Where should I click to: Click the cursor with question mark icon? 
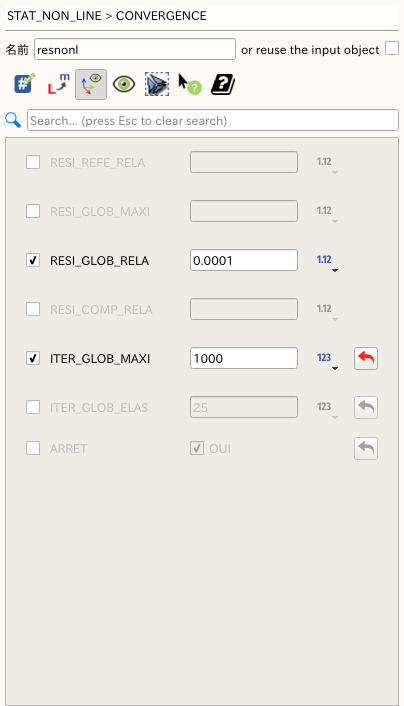(x=190, y=84)
